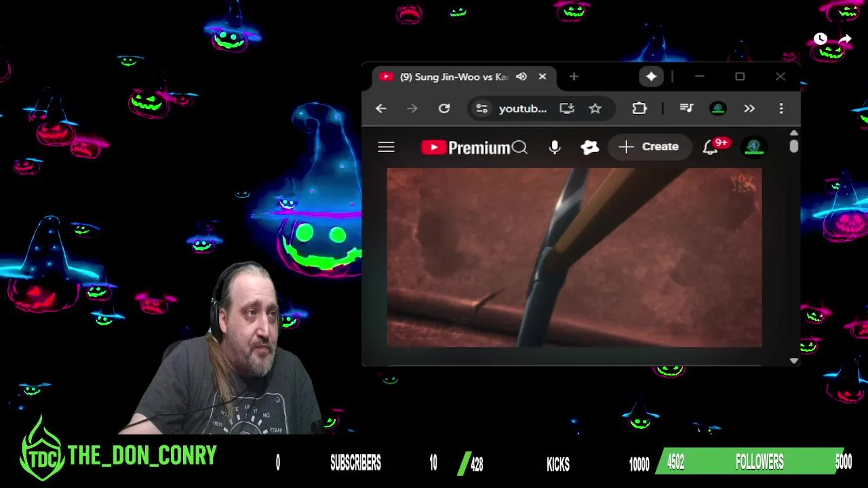
Task: Click the video player frame
Action: click(574, 258)
